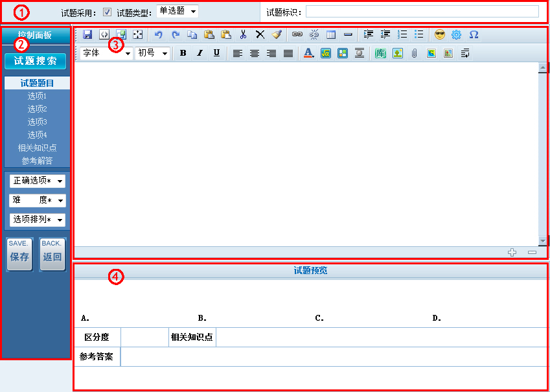Click the 试题搜索 button
This screenshot has height=392, width=550.
pos(36,61)
